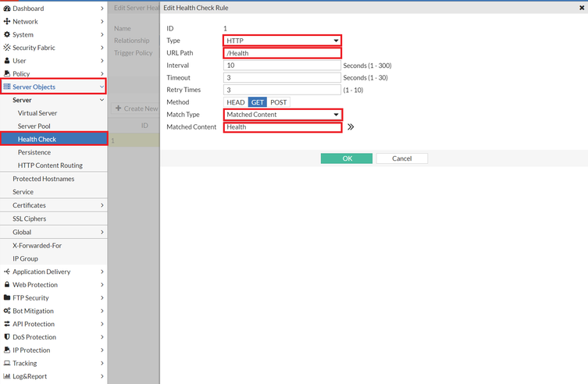This screenshot has height=384, width=588.
Task: Click the Cancel button
Action: coord(401,158)
